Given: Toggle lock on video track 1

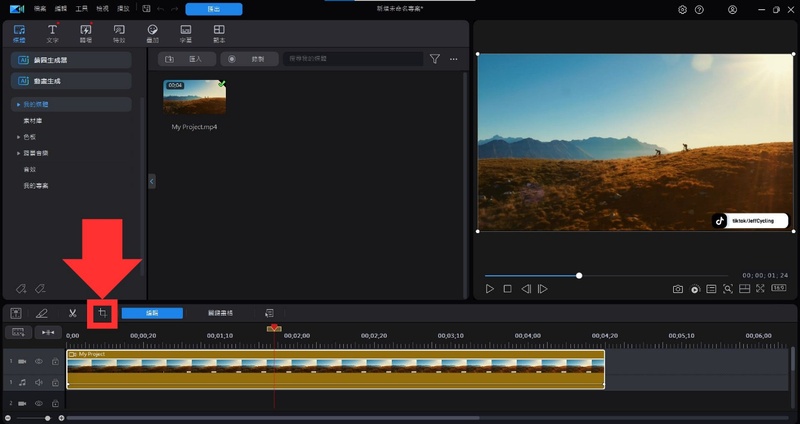Looking at the screenshot, I should [54, 361].
